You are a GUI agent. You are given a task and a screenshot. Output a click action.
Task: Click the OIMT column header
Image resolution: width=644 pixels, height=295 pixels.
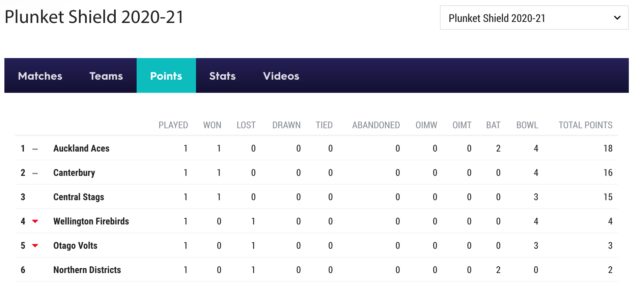(x=462, y=125)
